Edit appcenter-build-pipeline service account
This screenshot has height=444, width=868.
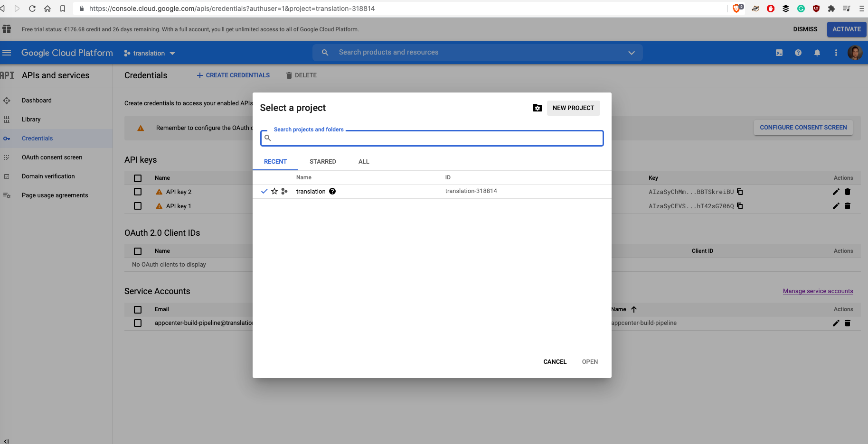point(836,323)
